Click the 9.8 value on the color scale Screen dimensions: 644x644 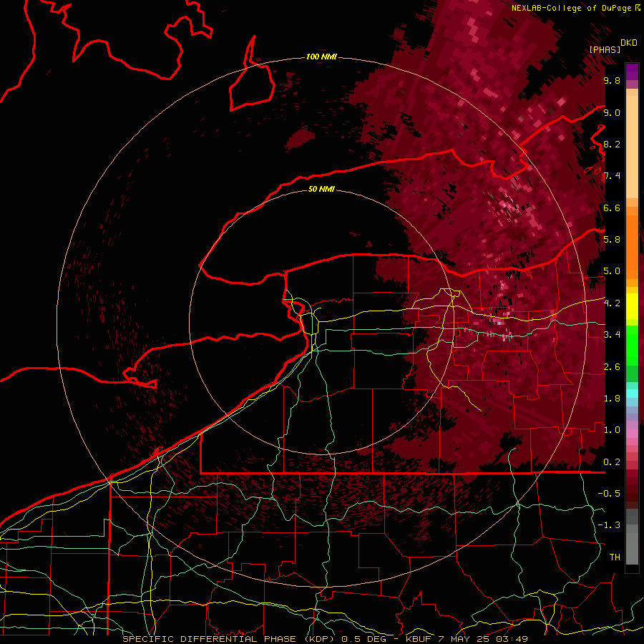point(612,80)
